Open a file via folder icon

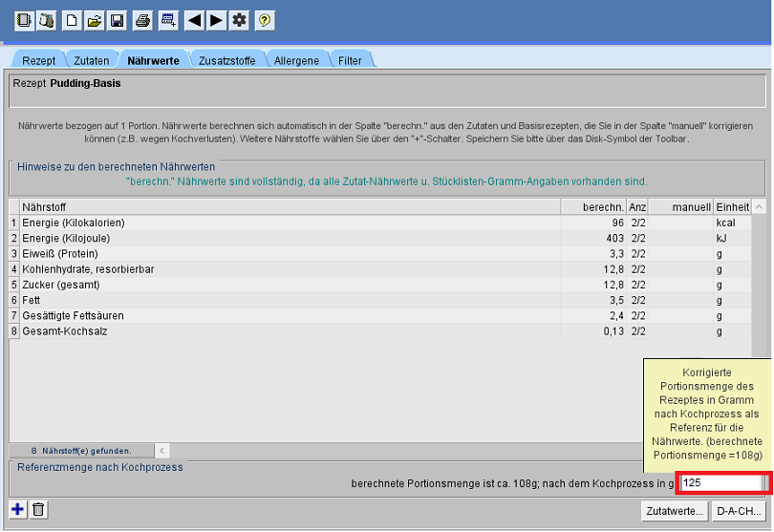(95, 20)
